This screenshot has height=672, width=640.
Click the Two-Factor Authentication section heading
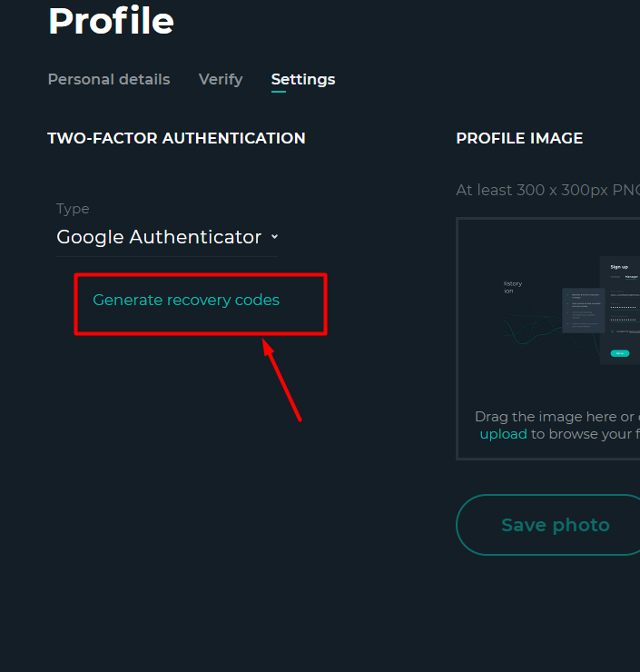[x=176, y=138]
